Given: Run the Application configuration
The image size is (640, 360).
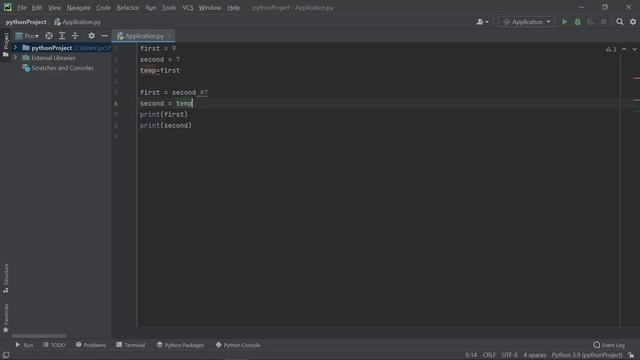Looking at the screenshot, I should pyautogui.click(x=564, y=22).
